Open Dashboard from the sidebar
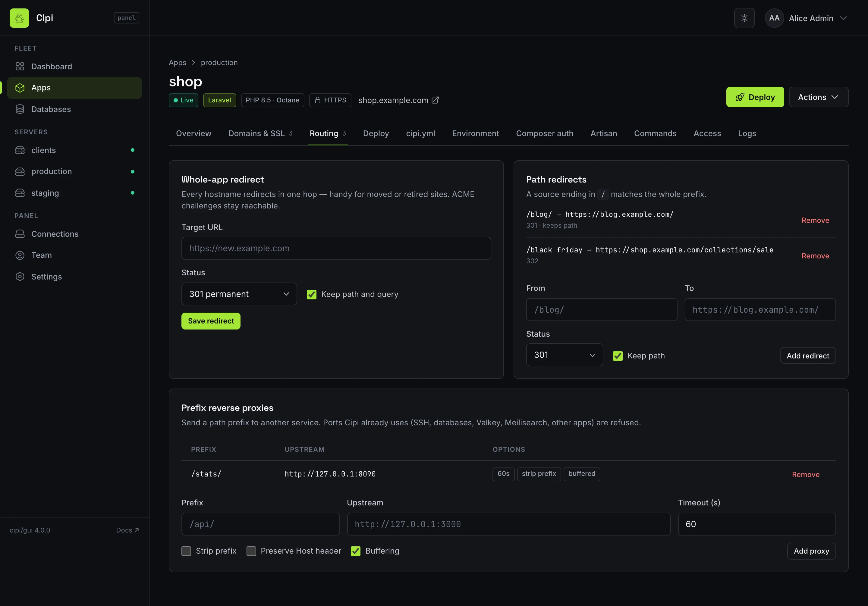The image size is (868, 606). point(74,67)
